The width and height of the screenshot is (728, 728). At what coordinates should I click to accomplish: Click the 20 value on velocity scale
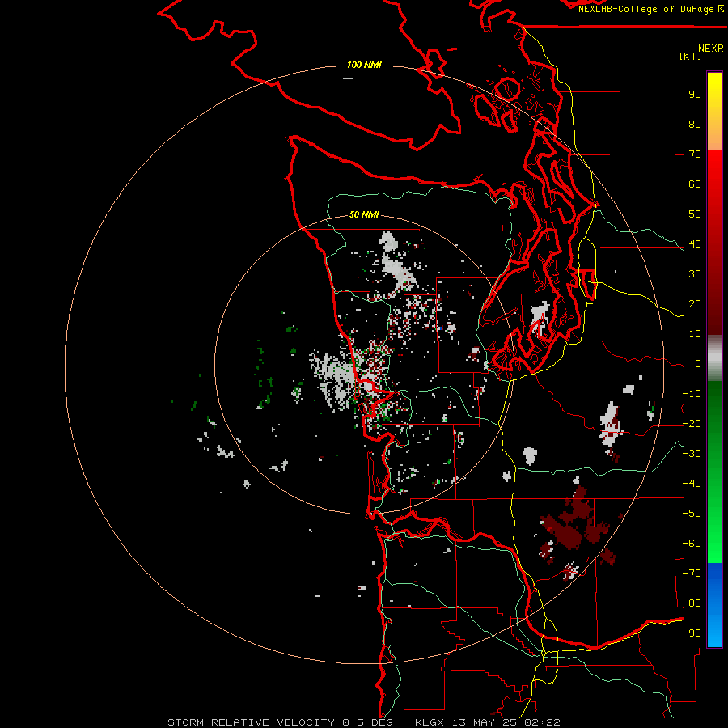coord(695,304)
